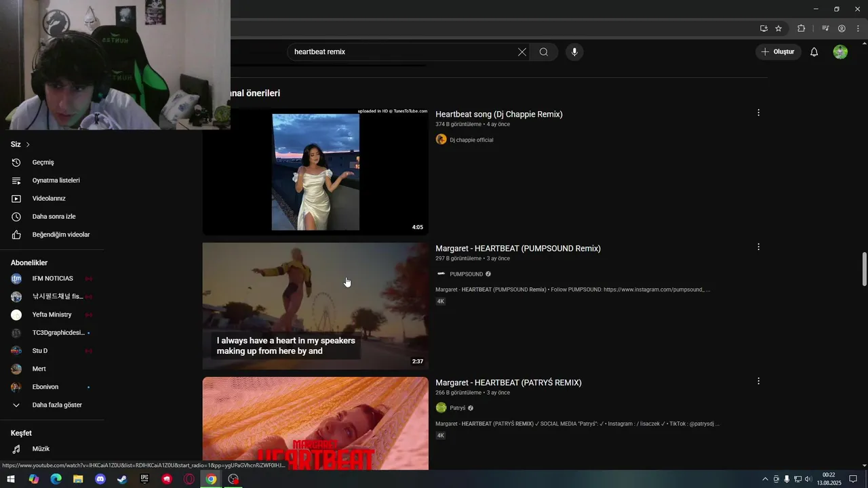Open the YouTube account avatar menu
Image resolution: width=868 pixels, height=488 pixels.
840,52
